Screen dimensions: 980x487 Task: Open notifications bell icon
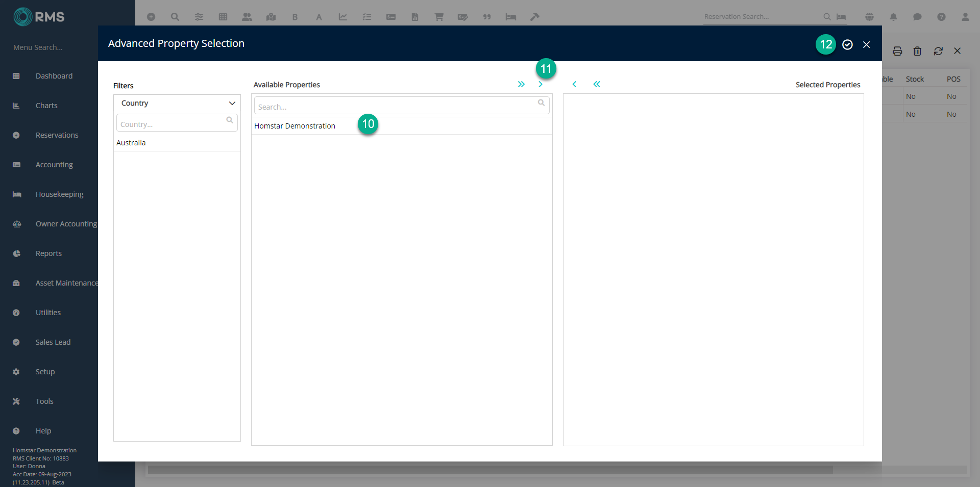pos(893,17)
